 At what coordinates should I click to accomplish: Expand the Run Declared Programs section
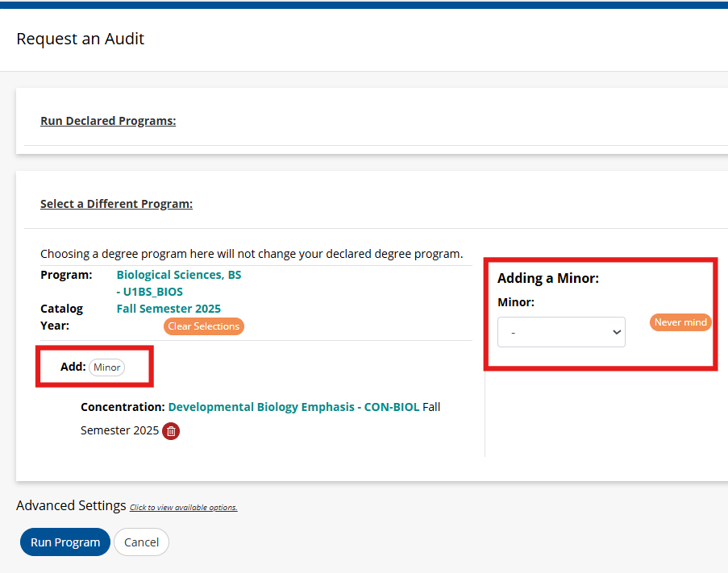[x=108, y=121]
